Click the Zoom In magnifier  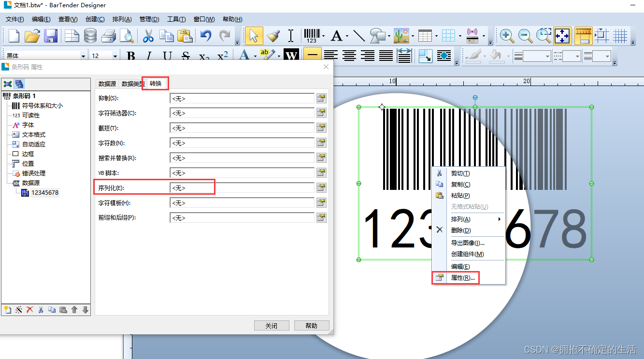[x=507, y=36]
